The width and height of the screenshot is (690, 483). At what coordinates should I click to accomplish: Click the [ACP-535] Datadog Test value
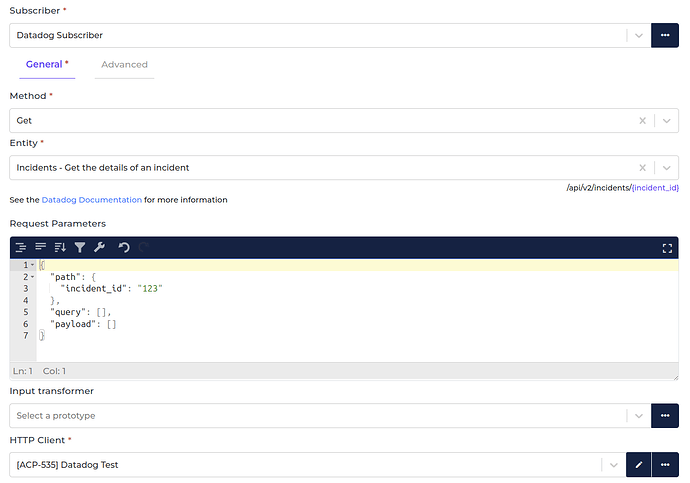(67, 465)
